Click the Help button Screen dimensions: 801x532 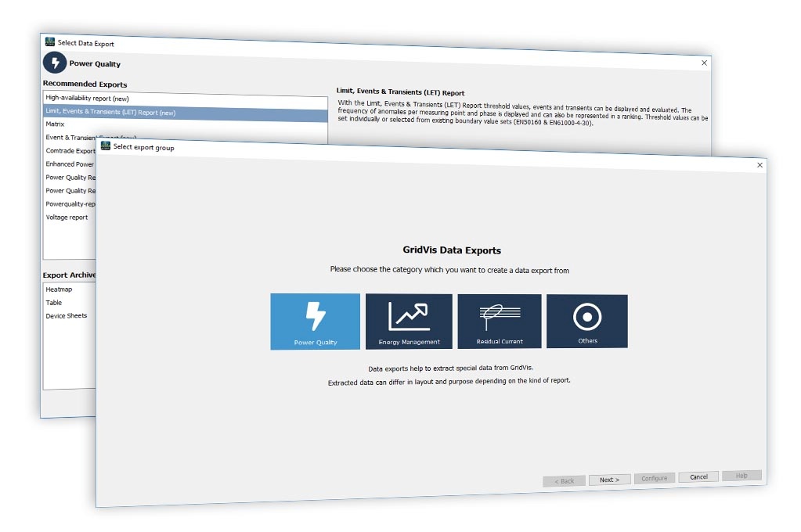741,476
